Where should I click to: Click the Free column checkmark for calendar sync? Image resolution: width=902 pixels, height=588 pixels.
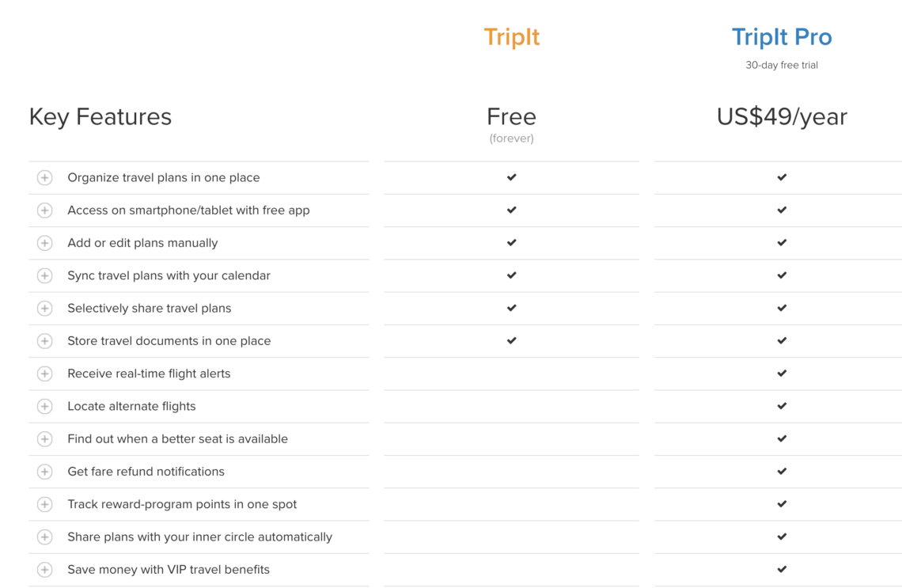(x=511, y=275)
